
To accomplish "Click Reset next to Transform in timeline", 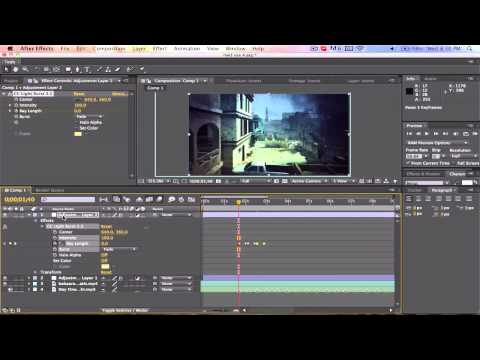I will point(106,272).
